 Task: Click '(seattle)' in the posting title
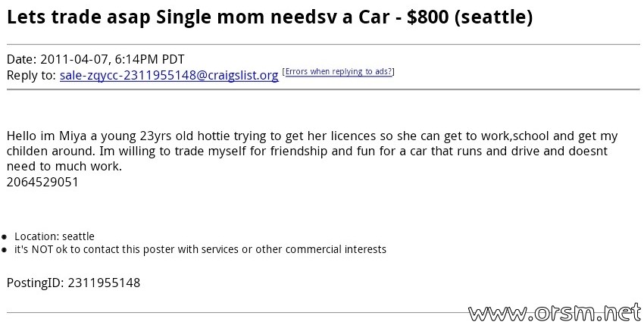tap(494, 17)
